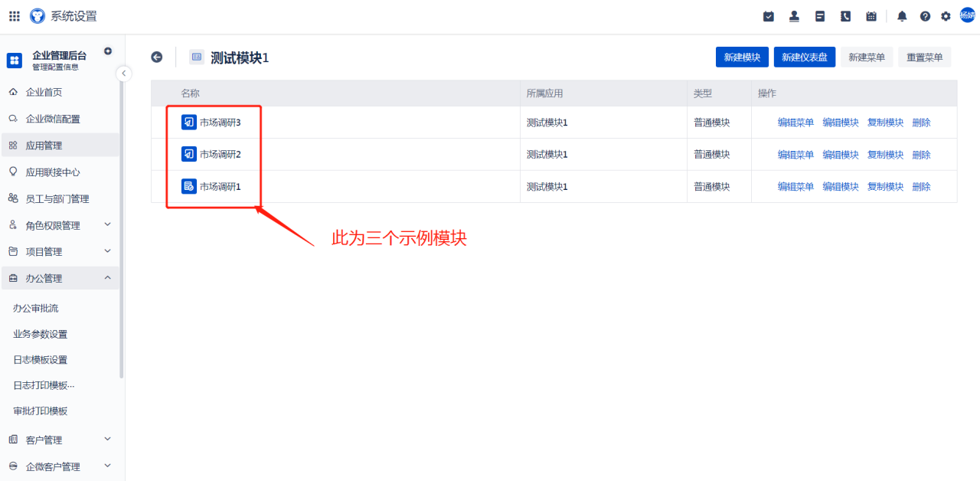Click the 新建菜单 button
The width and height of the screenshot is (980, 481).
pyautogui.click(x=867, y=57)
